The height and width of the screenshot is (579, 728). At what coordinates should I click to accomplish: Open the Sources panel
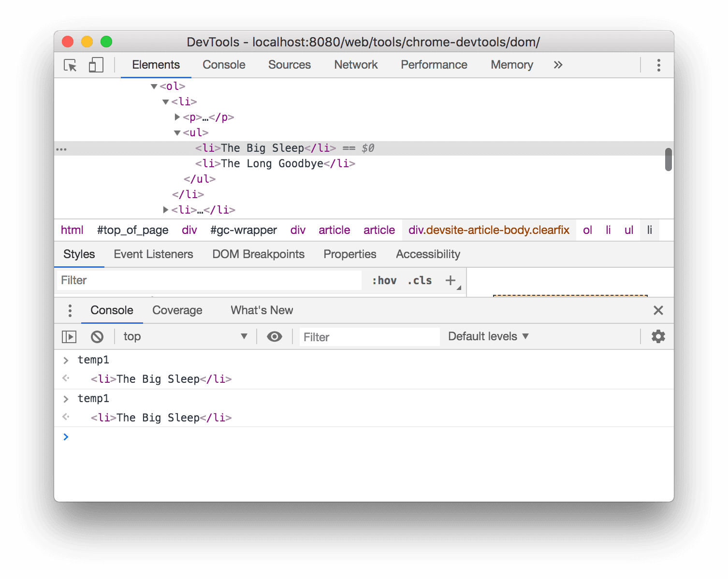[290, 65]
